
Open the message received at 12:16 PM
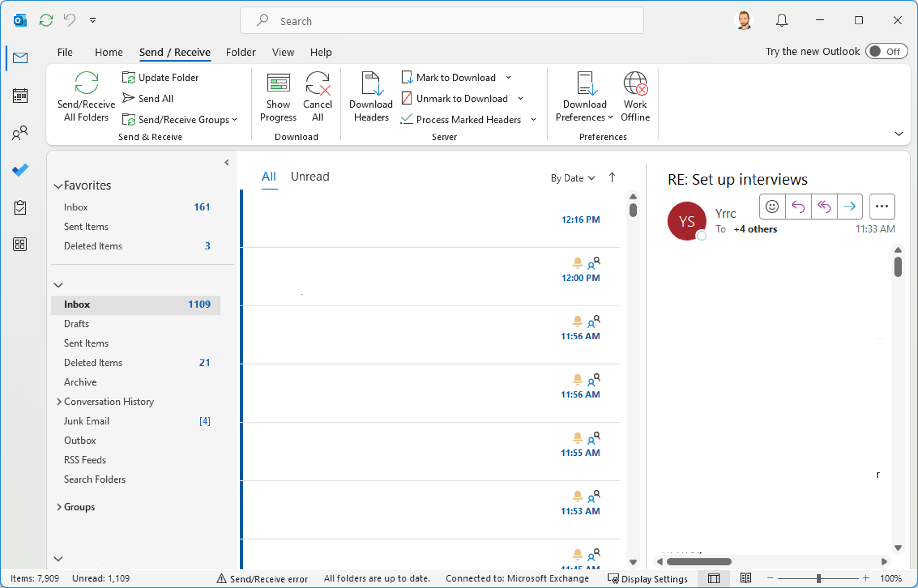coord(432,219)
